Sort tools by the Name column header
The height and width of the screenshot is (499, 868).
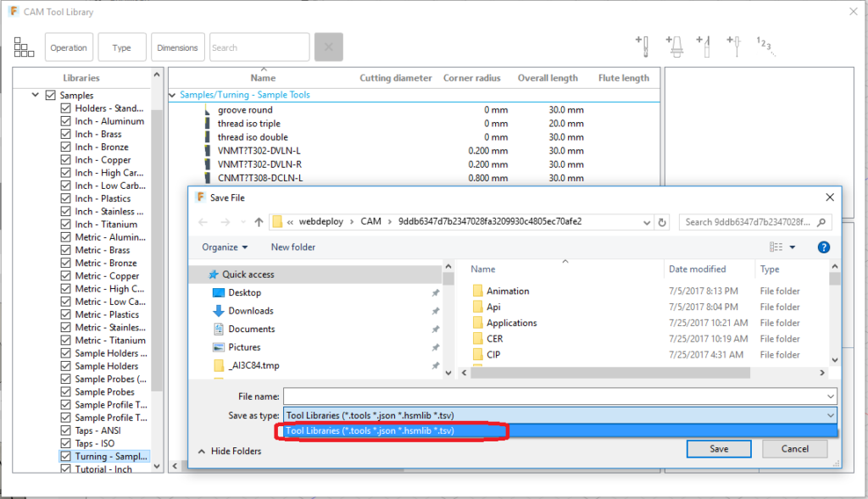263,78
